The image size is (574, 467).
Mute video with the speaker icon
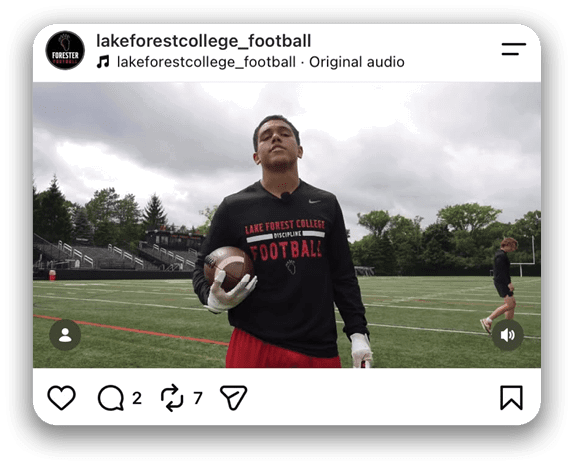(507, 335)
